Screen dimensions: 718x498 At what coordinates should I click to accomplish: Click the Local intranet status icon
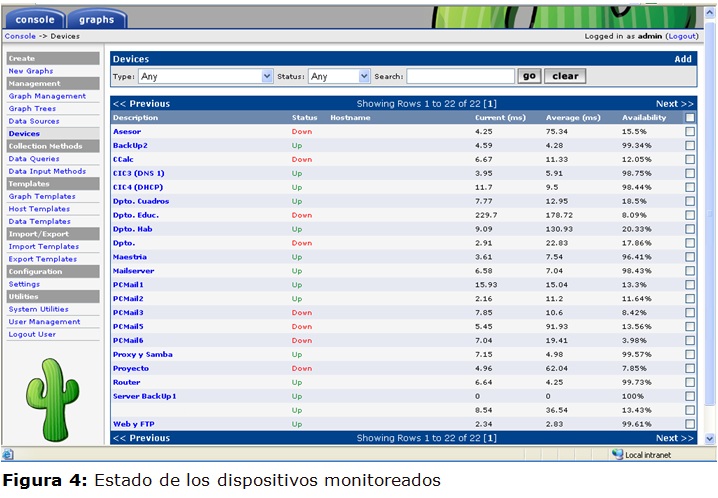[x=617, y=455]
